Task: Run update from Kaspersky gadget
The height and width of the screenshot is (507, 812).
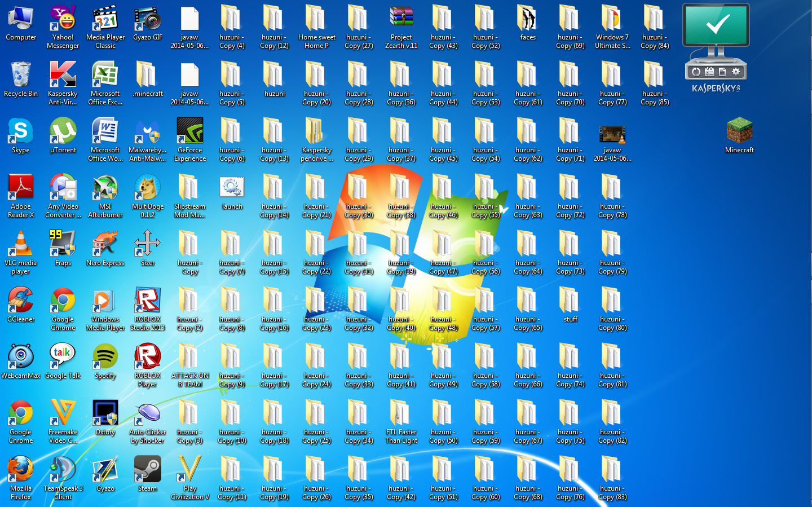Action: (696, 72)
